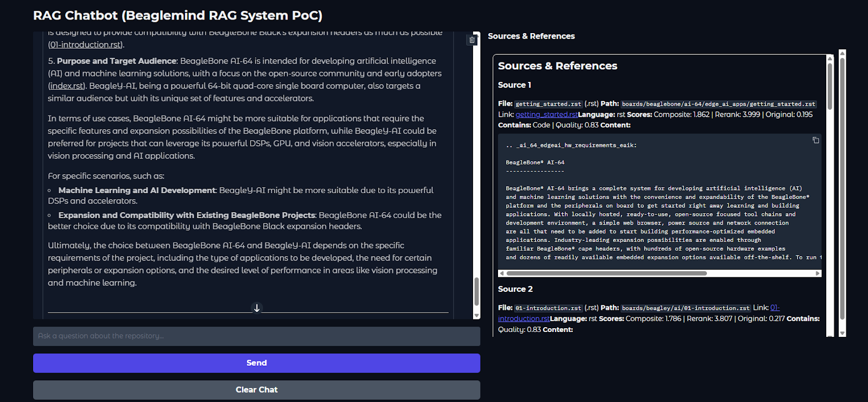Viewport: 868px width, 402px height.
Task: Click the code block's left scroll arrow
Action: pyautogui.click(x=502, y=273)
